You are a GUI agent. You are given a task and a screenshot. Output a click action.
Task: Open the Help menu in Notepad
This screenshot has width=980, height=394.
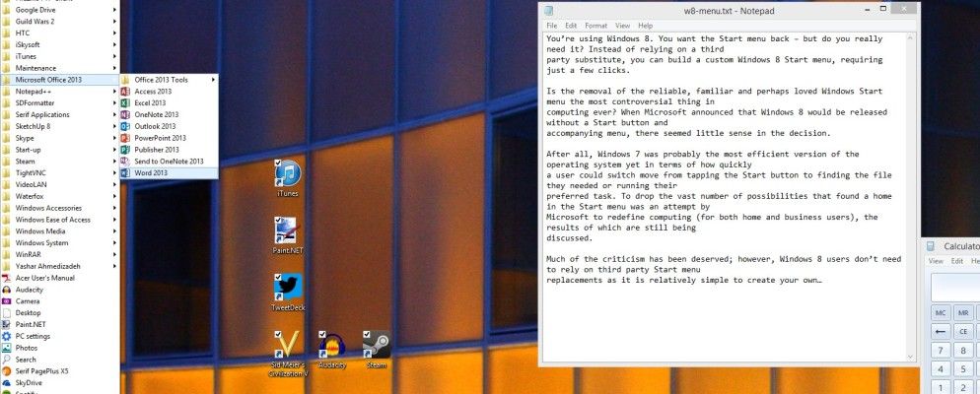pos(645,26)
